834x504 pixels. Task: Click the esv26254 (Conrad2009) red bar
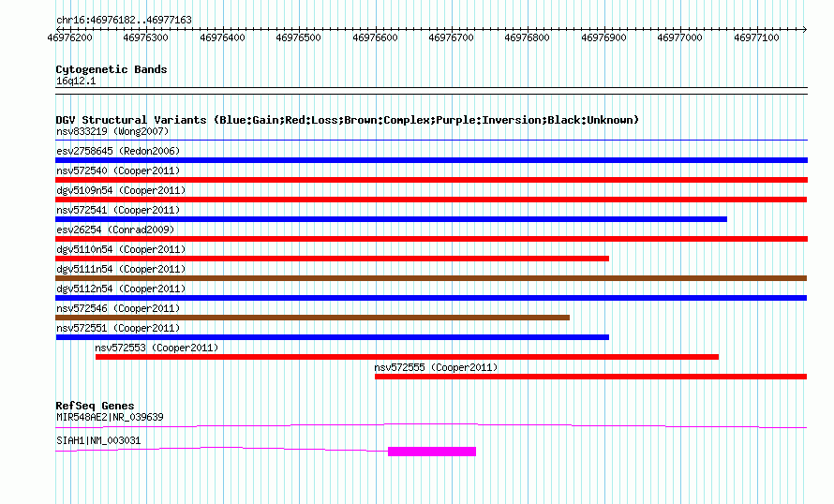tap(431, 239)
